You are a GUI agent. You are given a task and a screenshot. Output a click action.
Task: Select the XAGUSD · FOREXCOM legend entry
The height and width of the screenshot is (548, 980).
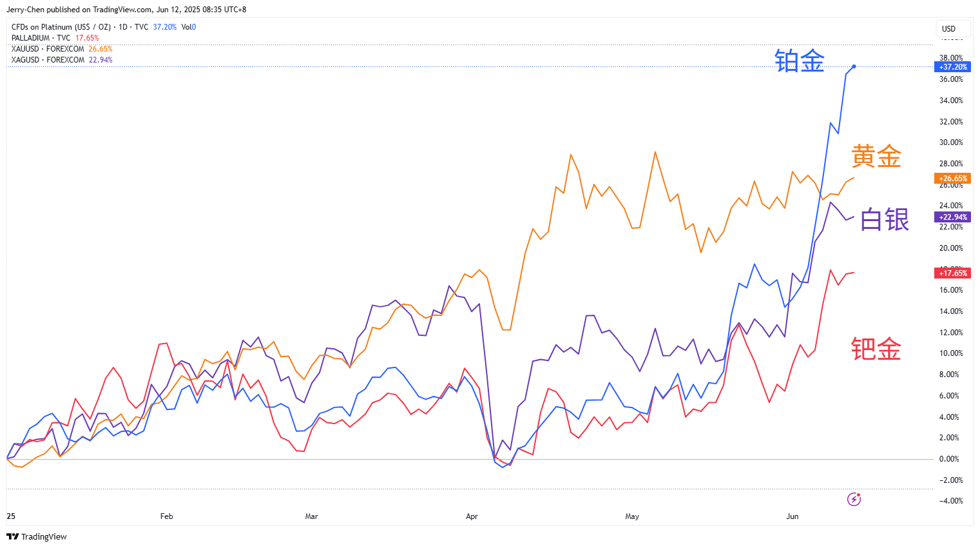click(x=48, y=60)
